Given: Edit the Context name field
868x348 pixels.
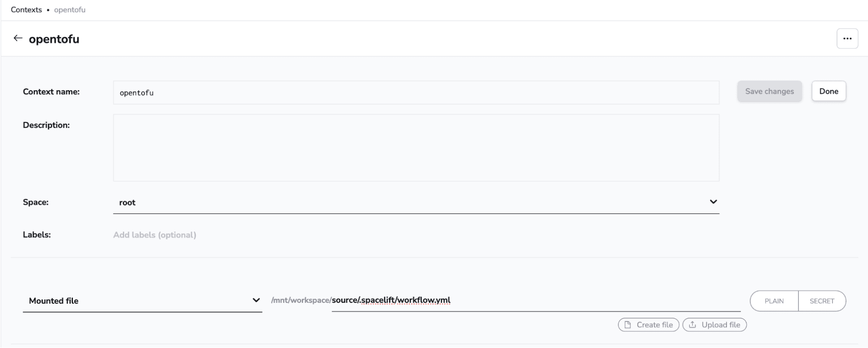Looking at the screenshot, I should 416,92.
